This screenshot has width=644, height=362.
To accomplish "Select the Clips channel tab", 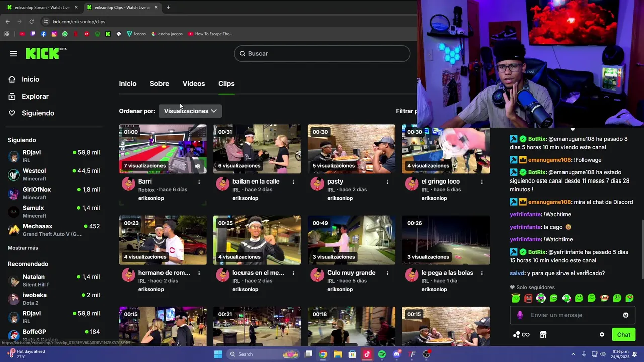I will pos(226,84).
